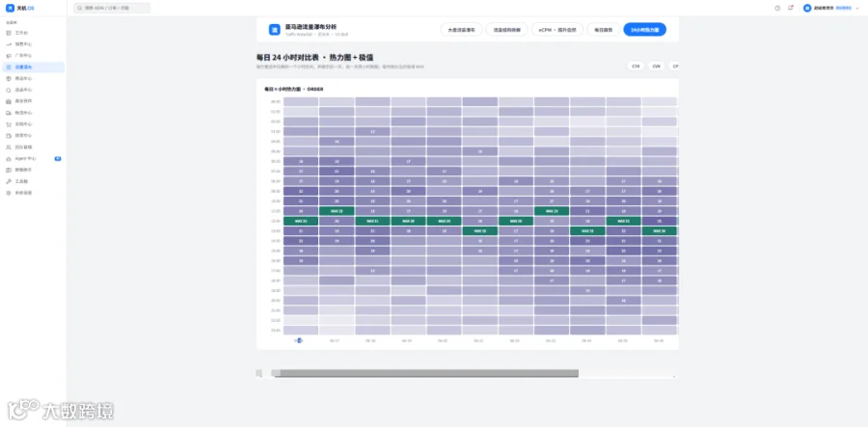Click the 12:00 hour row label
868x427 pixels.
coord(275,221)
